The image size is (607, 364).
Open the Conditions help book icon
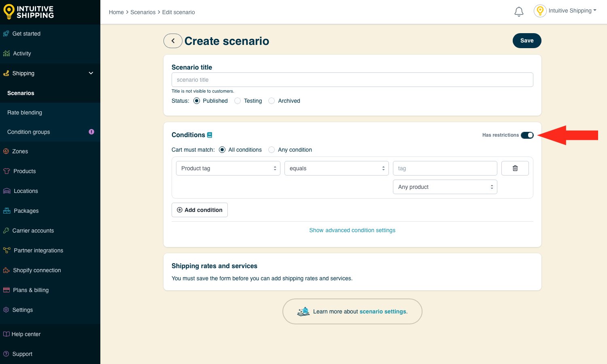pyautogui.click(x=210, y=135)
